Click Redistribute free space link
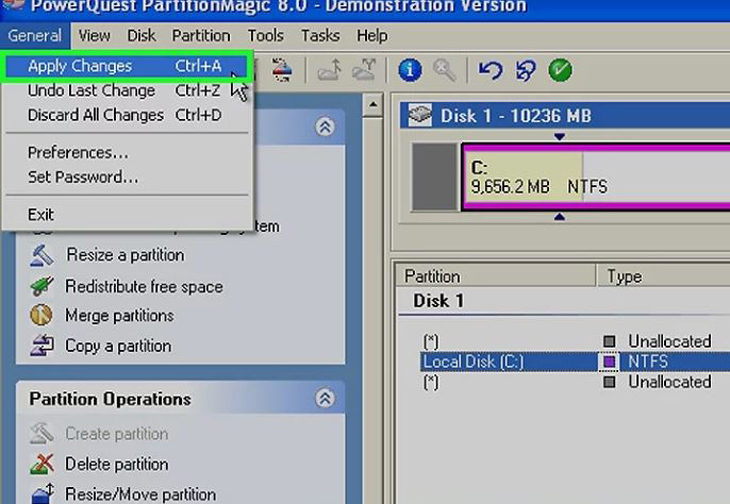730x504 pixels. 144,287
